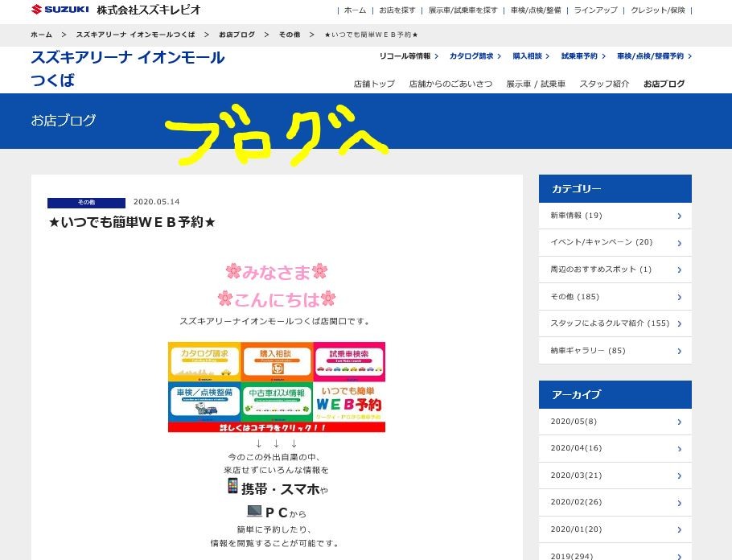Click the laptop icon beside PC
This screenshot has height=560, width=732.
(x=254, y=511)
